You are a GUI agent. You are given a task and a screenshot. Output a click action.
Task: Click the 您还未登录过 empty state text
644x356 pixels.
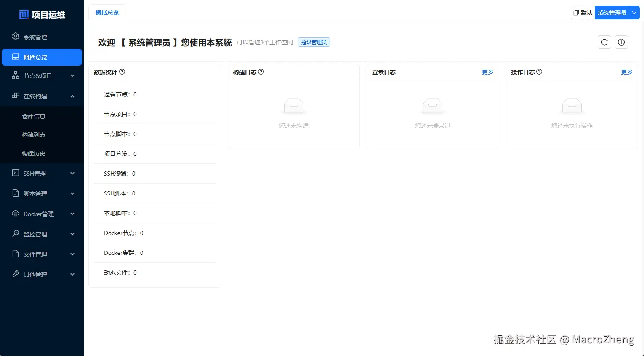tap(433, 126)
